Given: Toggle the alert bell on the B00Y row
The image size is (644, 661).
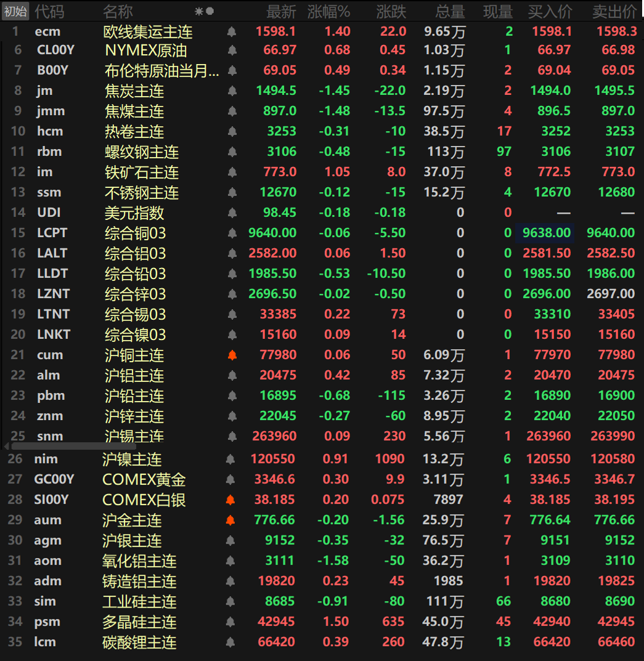Looking at the screenshot, I should 232,70.
